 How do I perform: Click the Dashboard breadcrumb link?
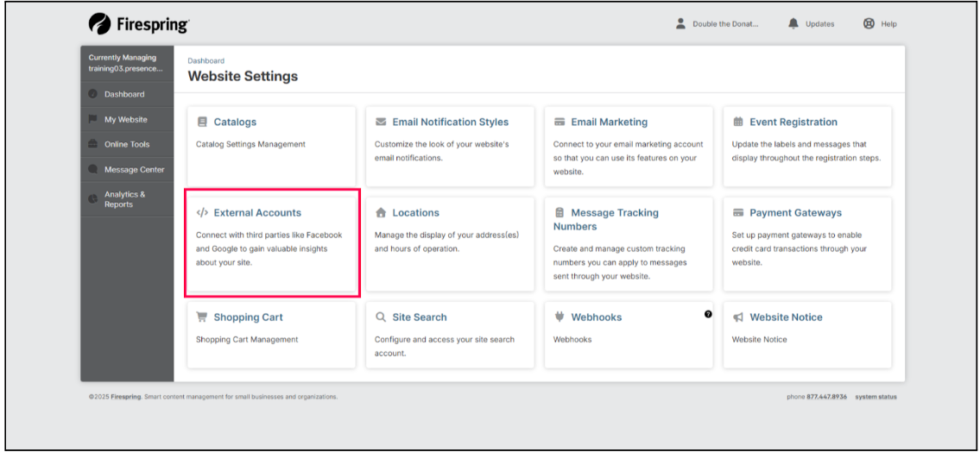tap(205, 61)
